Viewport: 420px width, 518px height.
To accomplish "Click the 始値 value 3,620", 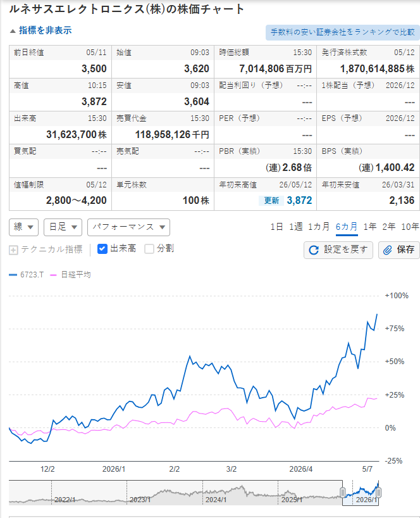I will pyautogui.click(x=197, y=69).
